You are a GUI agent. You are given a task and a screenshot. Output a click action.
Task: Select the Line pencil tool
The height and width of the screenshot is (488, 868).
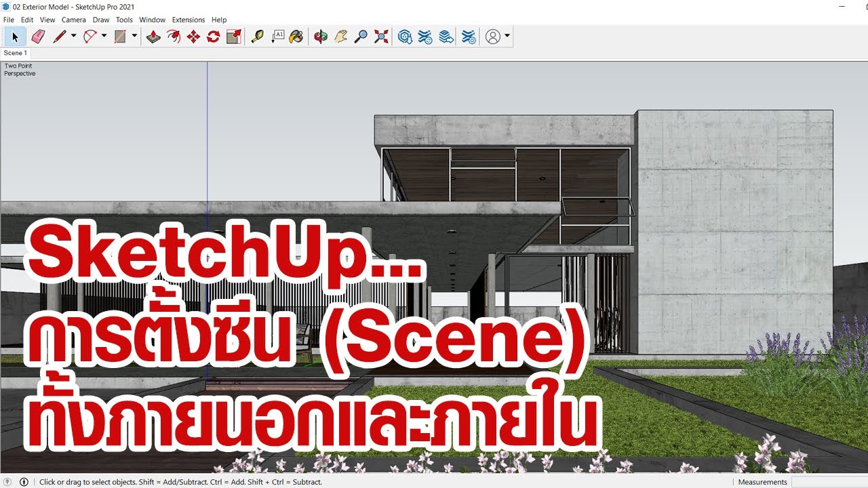(x=59, y=37)
